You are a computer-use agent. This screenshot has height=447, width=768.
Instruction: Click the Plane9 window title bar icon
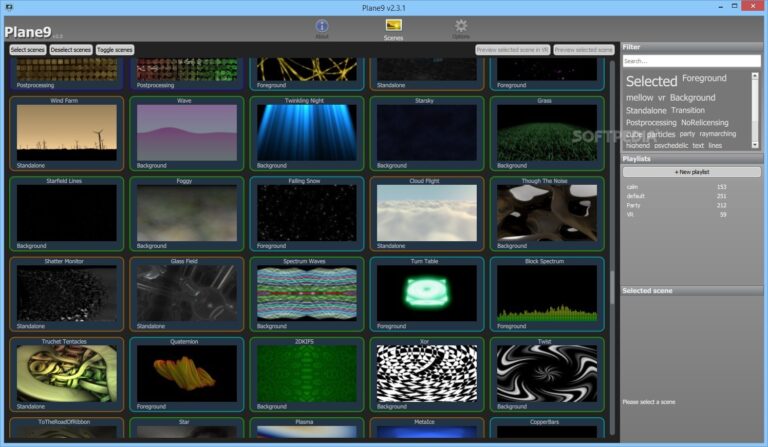click(x=9, y=7)
